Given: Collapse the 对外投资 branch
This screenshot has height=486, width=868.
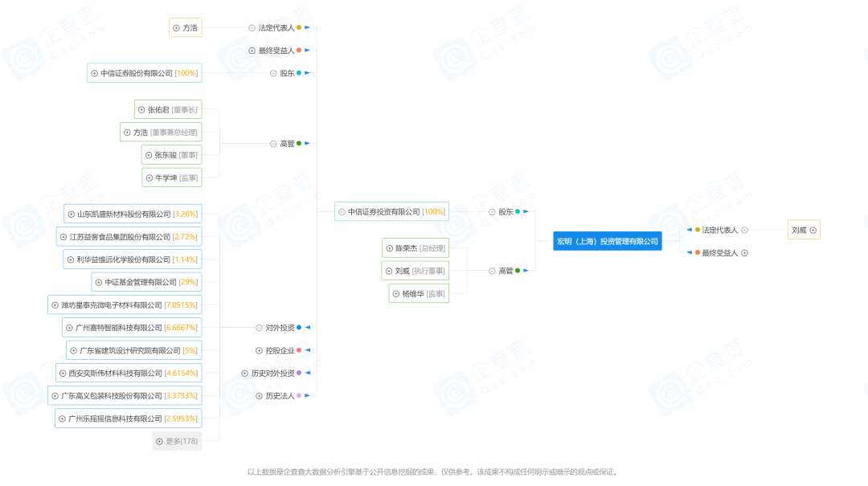Looking at the screenshot, I should coord(259,328).
